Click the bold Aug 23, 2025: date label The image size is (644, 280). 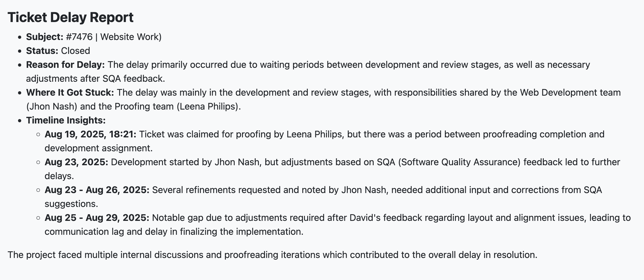coord(76,162)
